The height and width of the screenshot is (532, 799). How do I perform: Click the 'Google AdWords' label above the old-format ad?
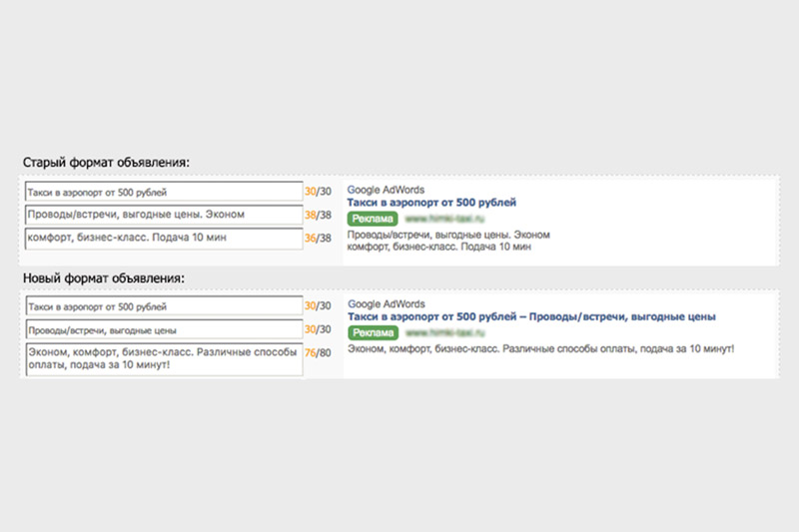pyautogui.click(x=386, y=190)
